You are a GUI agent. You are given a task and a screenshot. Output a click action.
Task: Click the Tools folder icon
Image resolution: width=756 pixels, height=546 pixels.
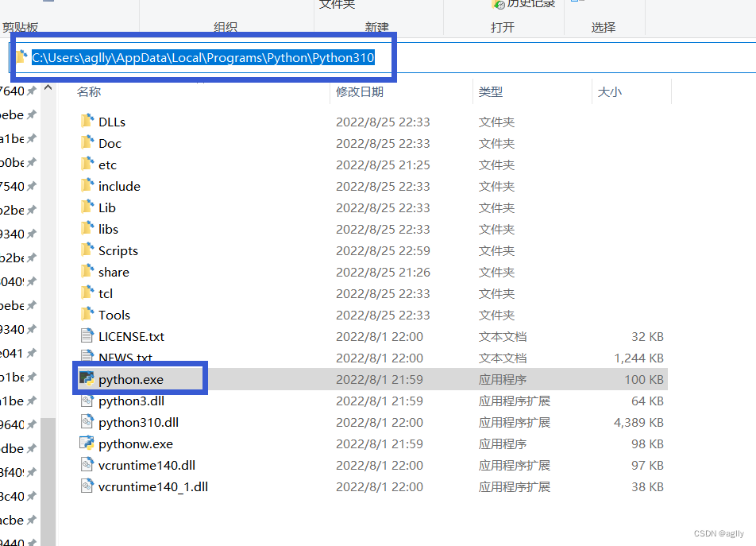click(87, 314)
